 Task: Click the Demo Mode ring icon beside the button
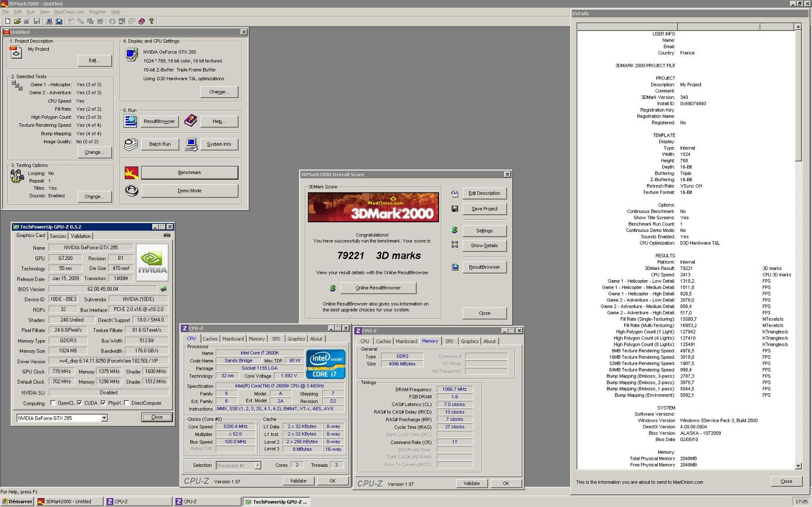pos(131,191)
